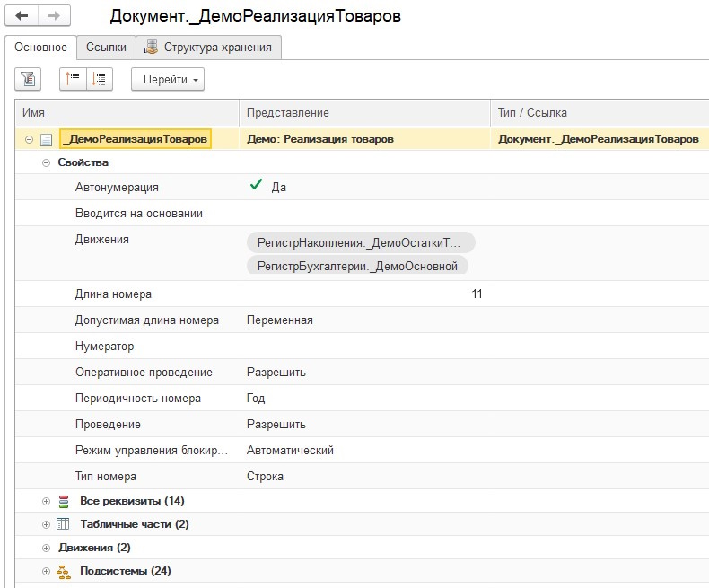Screen dimensions: 709x588
Task: Select the Допустимая длина номера row
Action: (x=362, y=320)
